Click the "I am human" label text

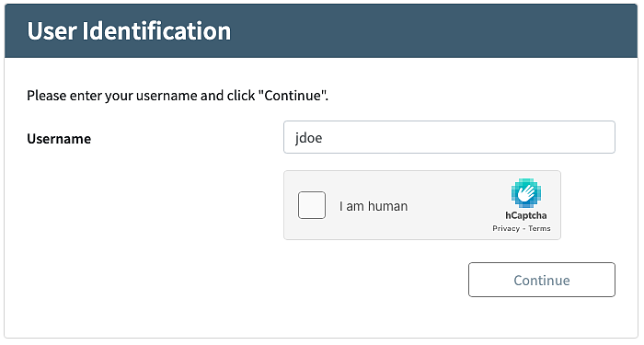pos(374,206)
